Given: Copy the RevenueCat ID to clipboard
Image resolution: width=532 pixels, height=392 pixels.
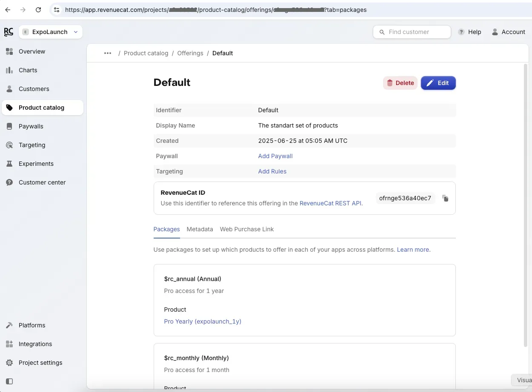Looking at the screenshot, I should coord(445,198).
